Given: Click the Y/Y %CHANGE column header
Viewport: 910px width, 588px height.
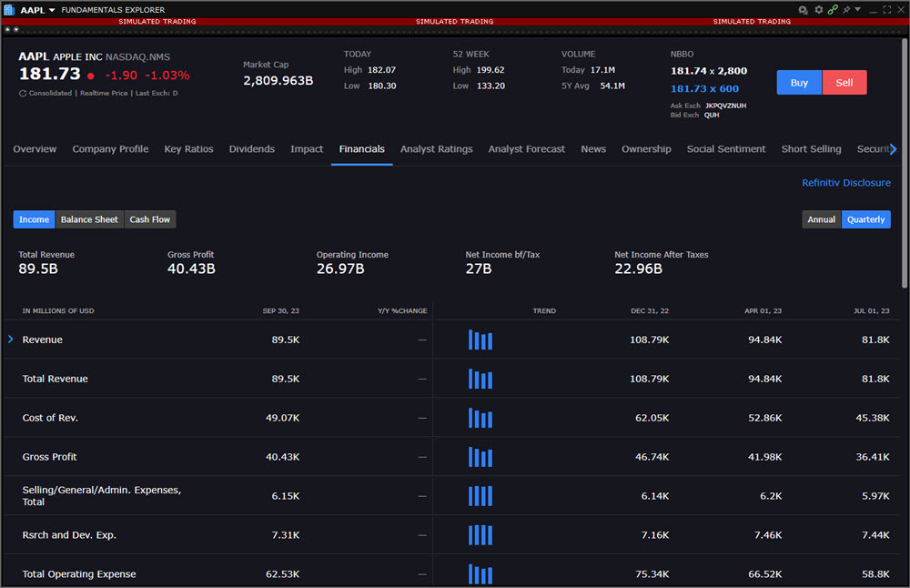Looking at the screenshot, I should tap(402, 311).
